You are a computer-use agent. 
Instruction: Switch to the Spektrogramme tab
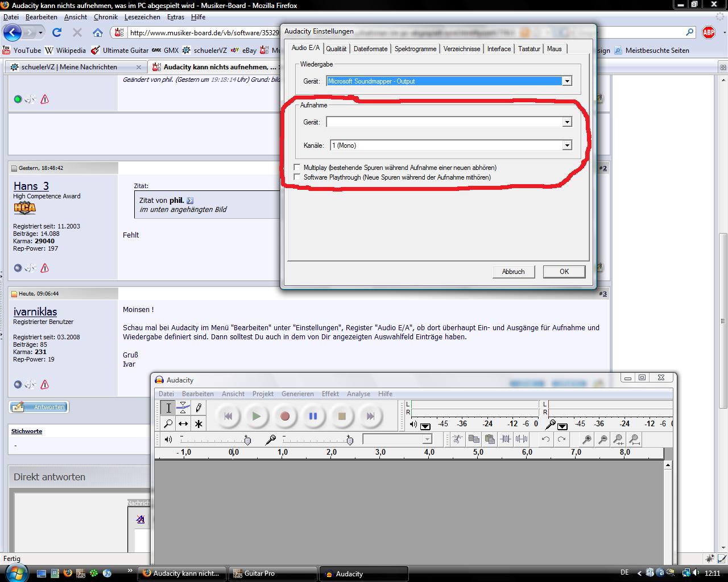(x=415, y=49)
